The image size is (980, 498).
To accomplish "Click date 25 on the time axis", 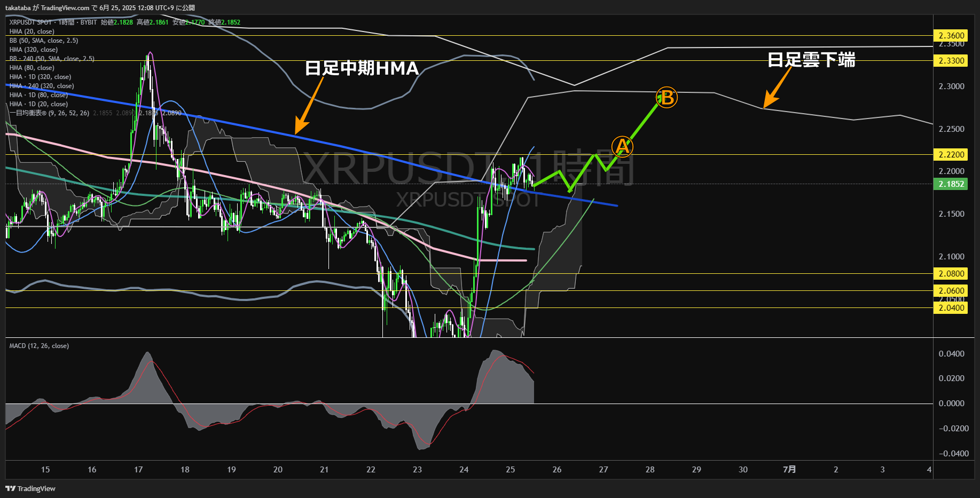I will pyautogui.click(x=511, y=470).
